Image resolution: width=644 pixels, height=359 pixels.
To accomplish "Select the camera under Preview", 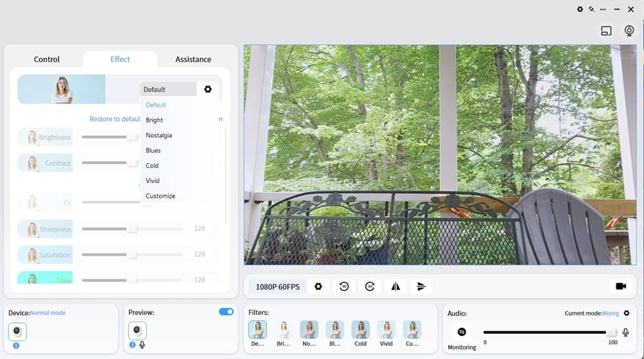I will pyautogui.click(x=137, y=331).
